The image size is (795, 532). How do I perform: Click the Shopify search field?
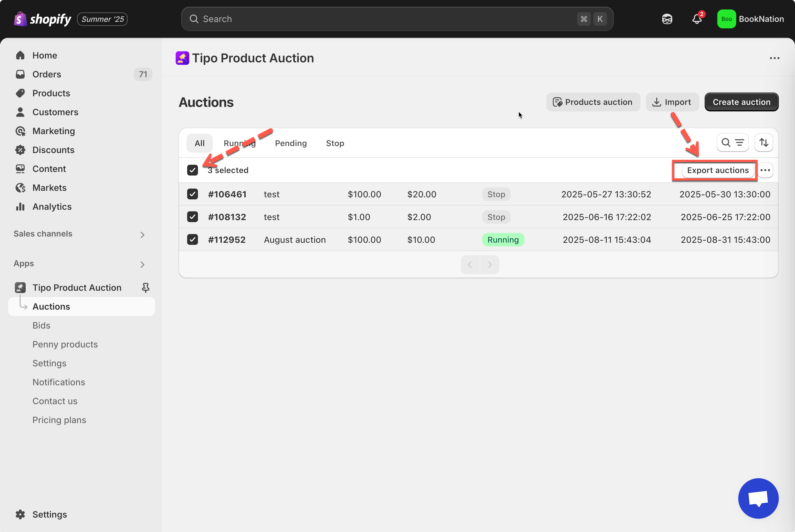click(387, 19)
